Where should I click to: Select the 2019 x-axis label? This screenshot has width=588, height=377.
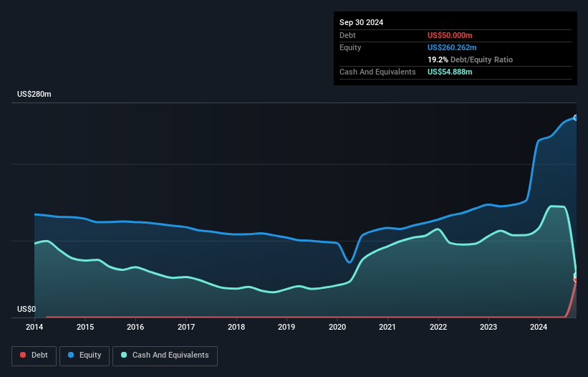point(286,327)
